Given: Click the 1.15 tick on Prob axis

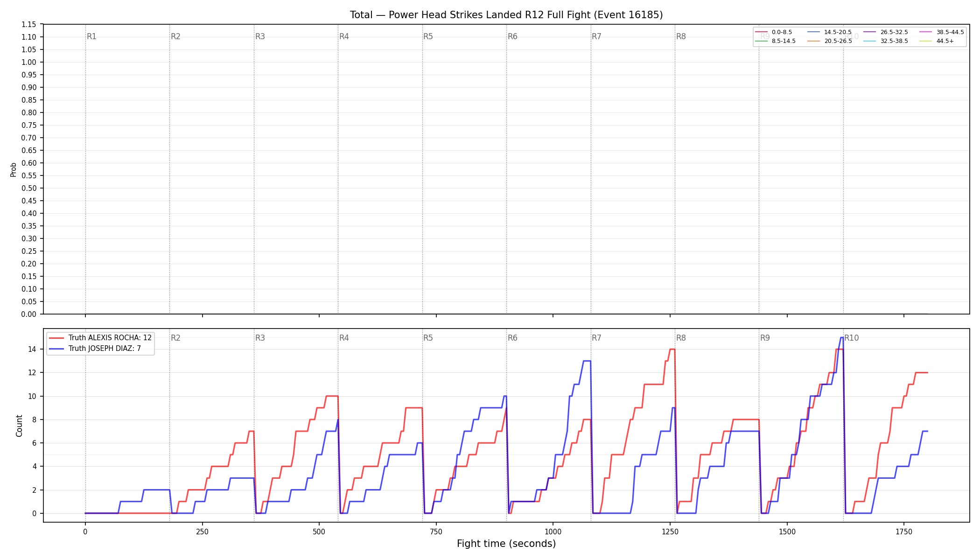Looking at the screenshot, I should tap(29, 25).
